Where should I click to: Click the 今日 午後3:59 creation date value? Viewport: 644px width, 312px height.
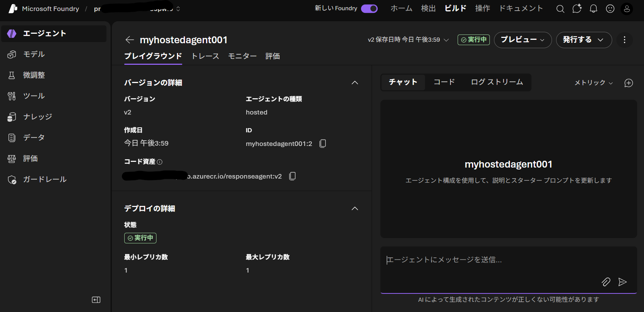(x=146, y=143)
